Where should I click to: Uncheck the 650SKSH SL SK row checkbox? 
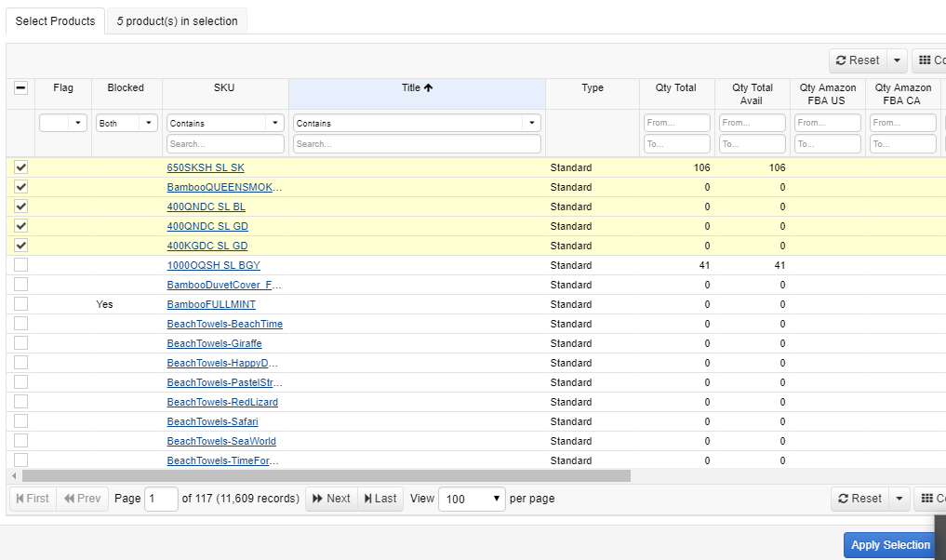[x=20, y=167]
